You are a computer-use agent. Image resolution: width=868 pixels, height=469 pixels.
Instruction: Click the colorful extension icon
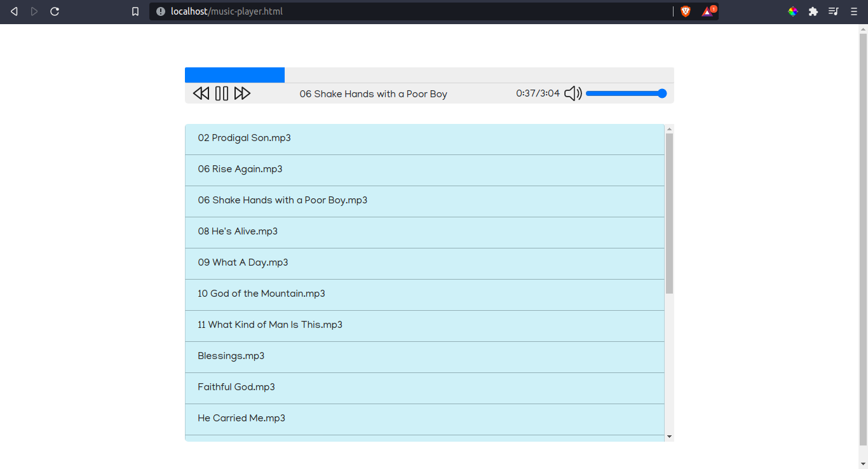(793, 11)
